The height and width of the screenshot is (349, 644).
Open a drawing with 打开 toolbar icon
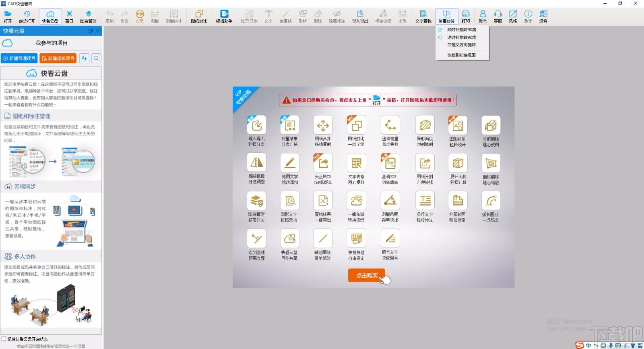[x=8, y=17]
